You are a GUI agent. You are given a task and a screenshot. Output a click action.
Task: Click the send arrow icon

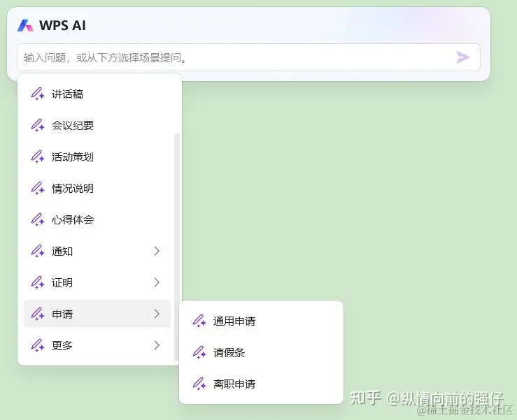(x=462, y=57)
